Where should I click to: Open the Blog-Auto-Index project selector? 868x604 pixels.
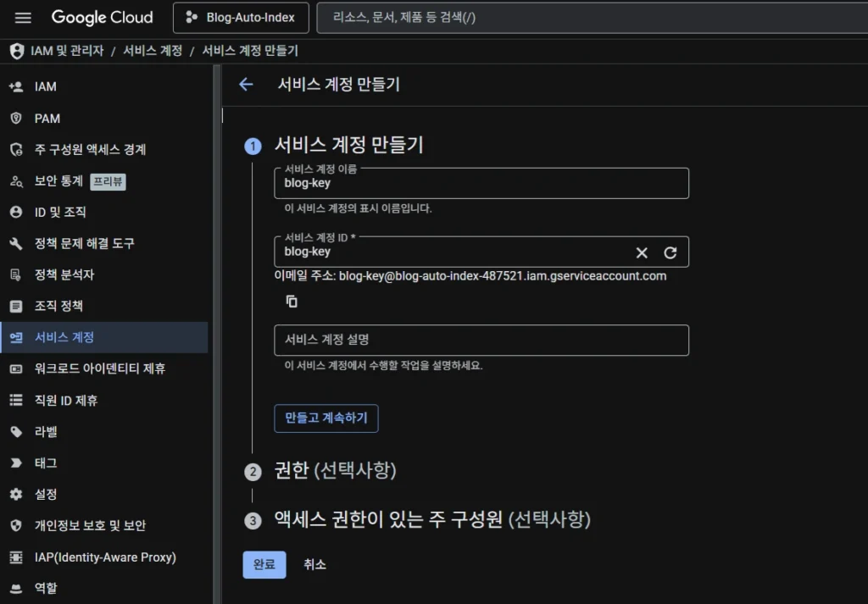tap(241, 18)
